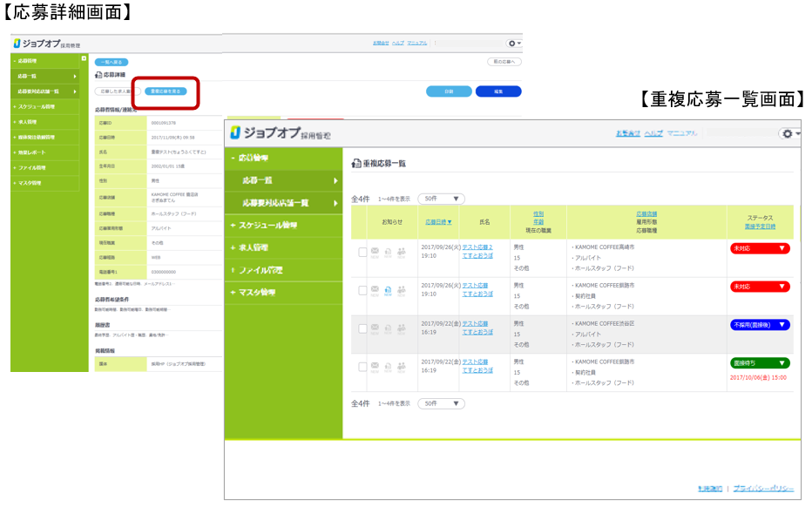Sort by 応募日時 column header
The image size is (812, 507).
click(x=438, y=222)
